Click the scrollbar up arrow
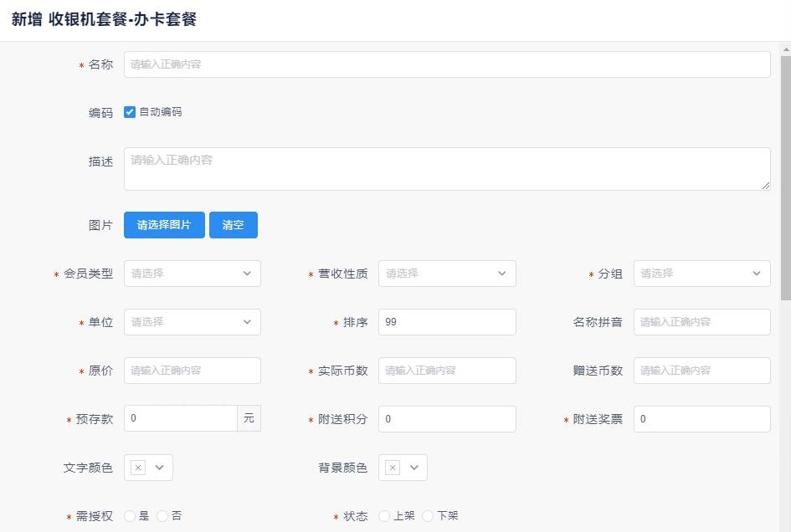The image size is (791, 532). click(786, 49)
